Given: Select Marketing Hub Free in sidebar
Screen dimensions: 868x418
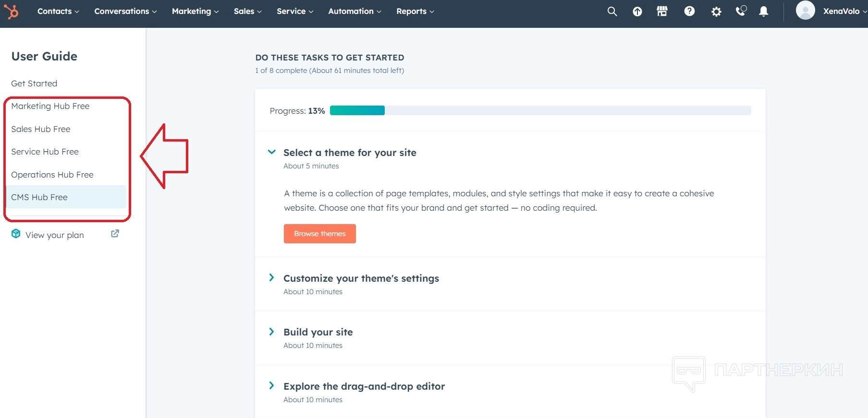Looking at the screenshot, I should click(50, 106).
